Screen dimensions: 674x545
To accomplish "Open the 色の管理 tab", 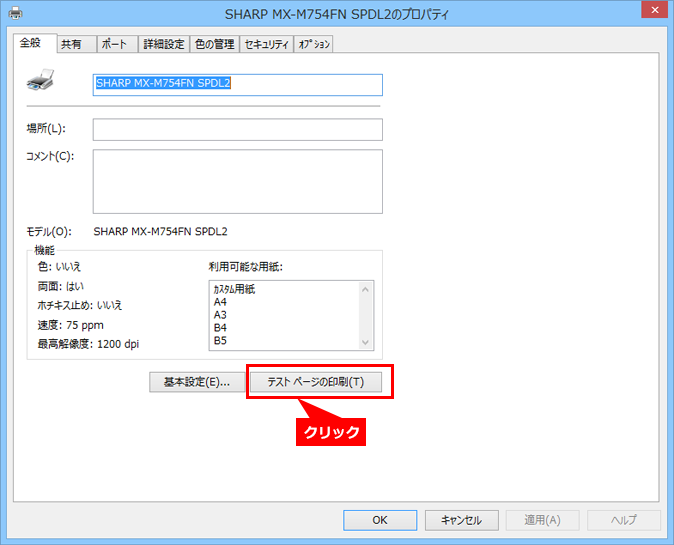I will click(214, 44).
